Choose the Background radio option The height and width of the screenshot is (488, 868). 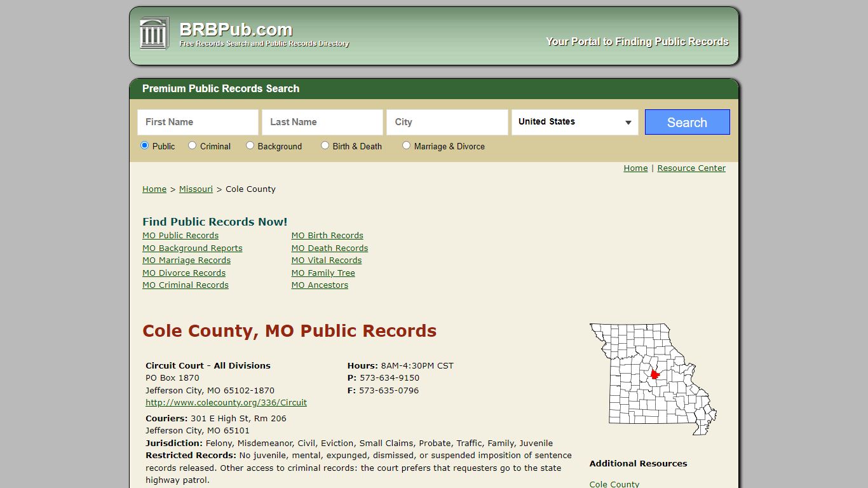(x=250, y=146)
